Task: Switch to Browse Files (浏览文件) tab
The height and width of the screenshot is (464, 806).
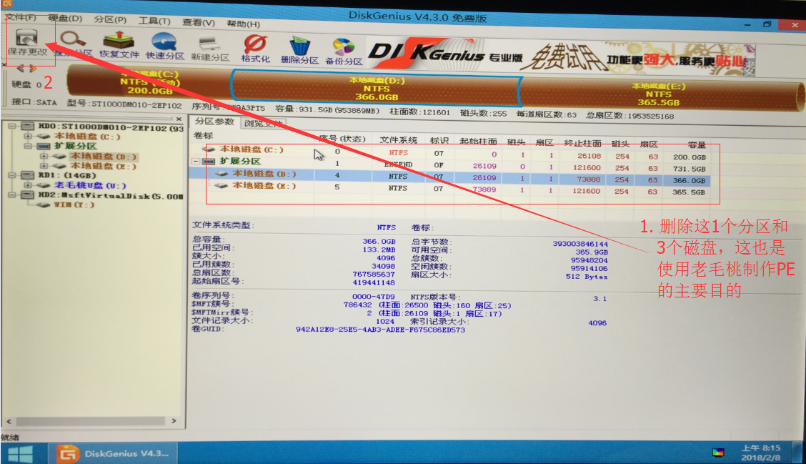Action: click(263, 123)
